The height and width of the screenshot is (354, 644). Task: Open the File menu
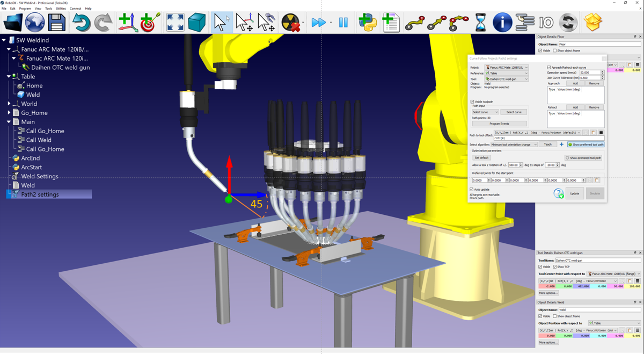pos(4,9)
